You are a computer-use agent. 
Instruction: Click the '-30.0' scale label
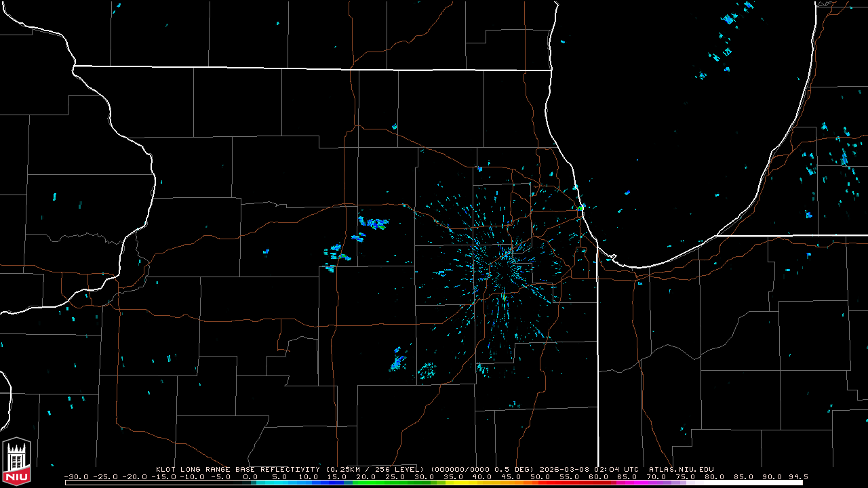77,477
